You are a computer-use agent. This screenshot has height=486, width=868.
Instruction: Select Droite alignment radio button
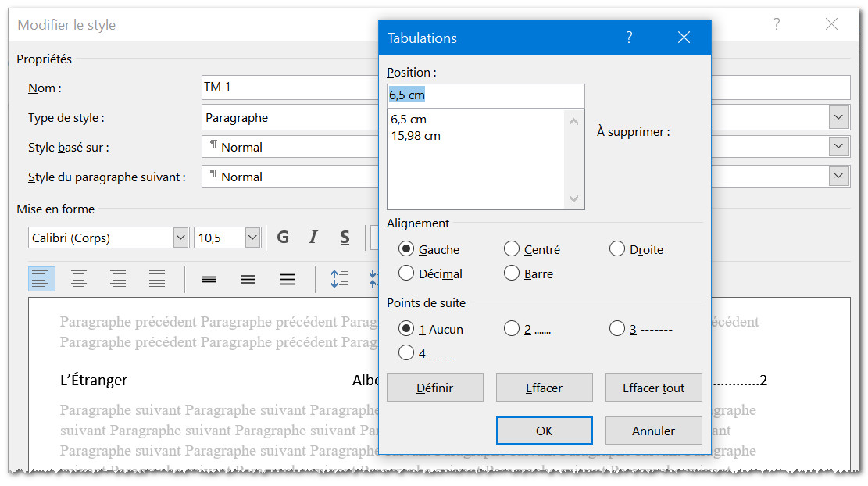617,249
